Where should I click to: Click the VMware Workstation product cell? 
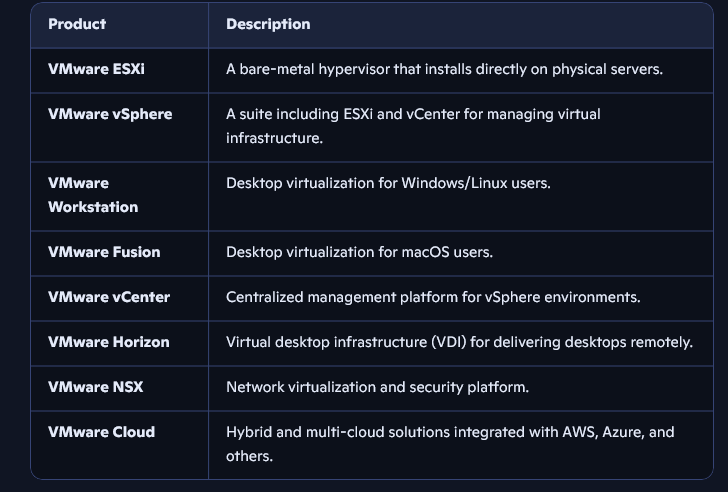point(93,195)
